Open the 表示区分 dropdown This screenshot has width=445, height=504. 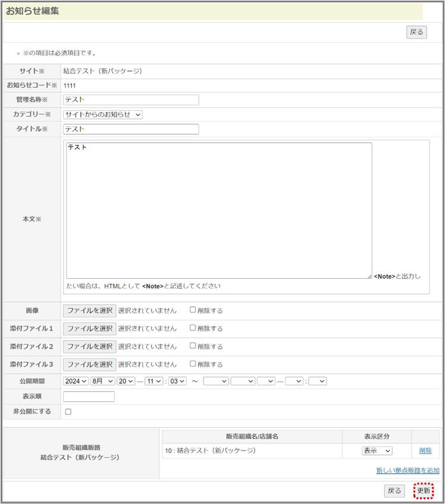pyautogui.click(x=377, y=451)
